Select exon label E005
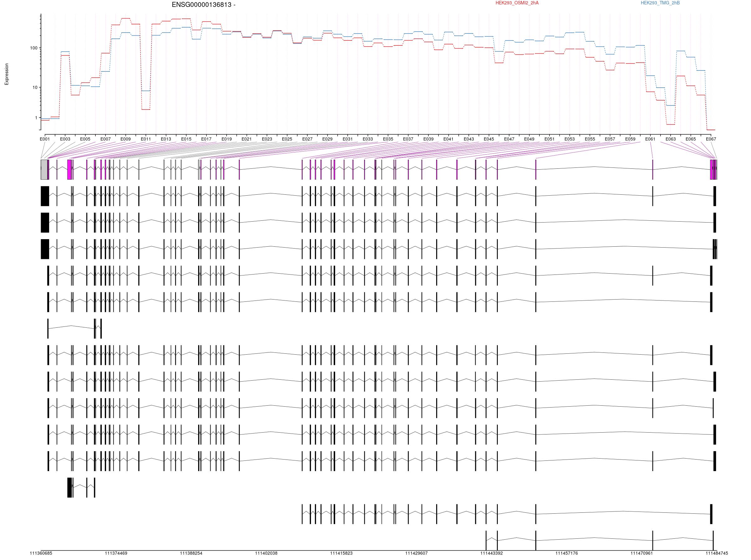The width and height of the screenshot is (751, 560). 85,139
